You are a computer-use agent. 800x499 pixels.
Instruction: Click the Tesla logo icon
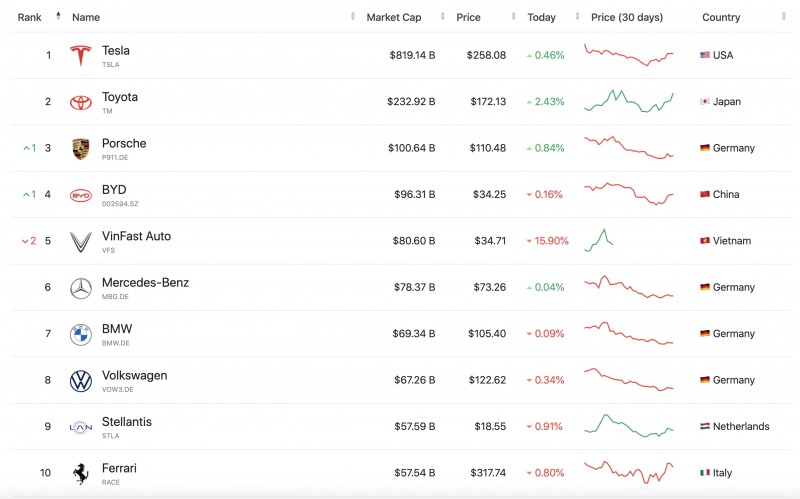coord(81,56)
